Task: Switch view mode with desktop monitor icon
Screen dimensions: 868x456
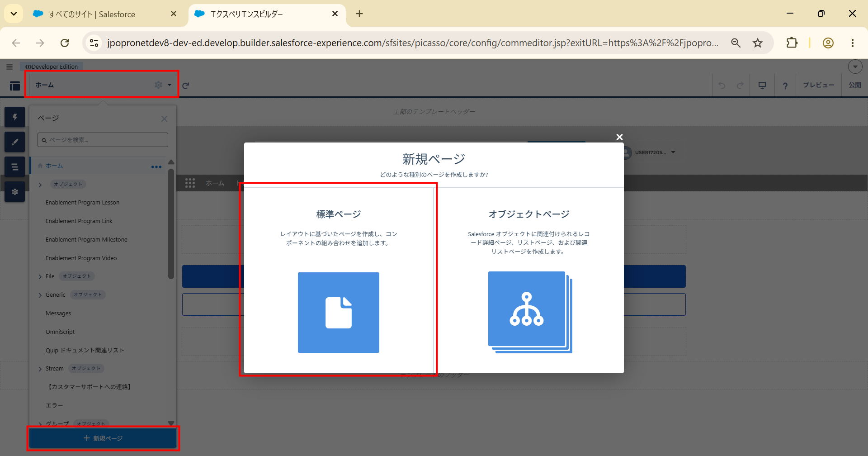Action: pyautogui.click(x=762, y=85)
